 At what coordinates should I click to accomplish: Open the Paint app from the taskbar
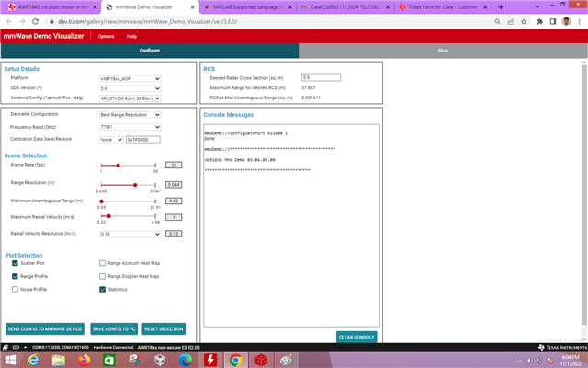tap(286, 360)
